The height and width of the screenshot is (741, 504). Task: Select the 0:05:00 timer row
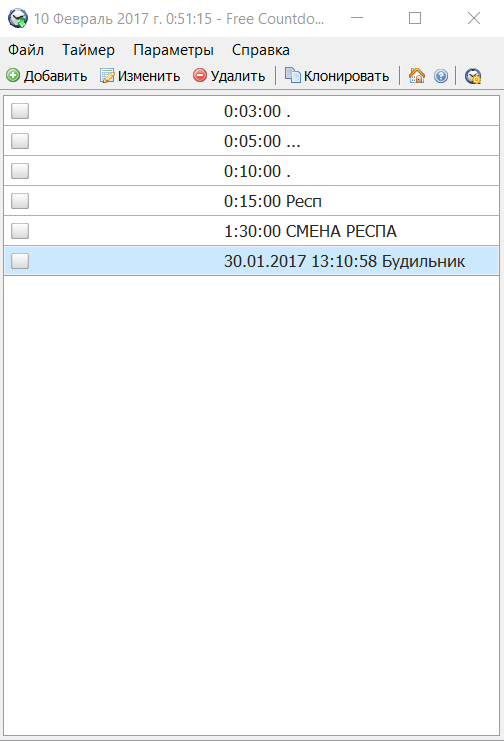click(x=252, y=141)
